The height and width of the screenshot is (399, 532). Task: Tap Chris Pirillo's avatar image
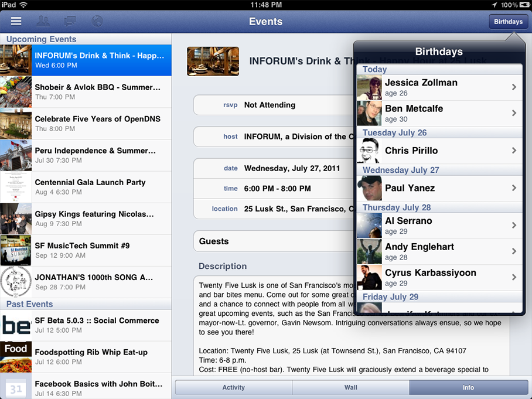click(x=369, y=151)
